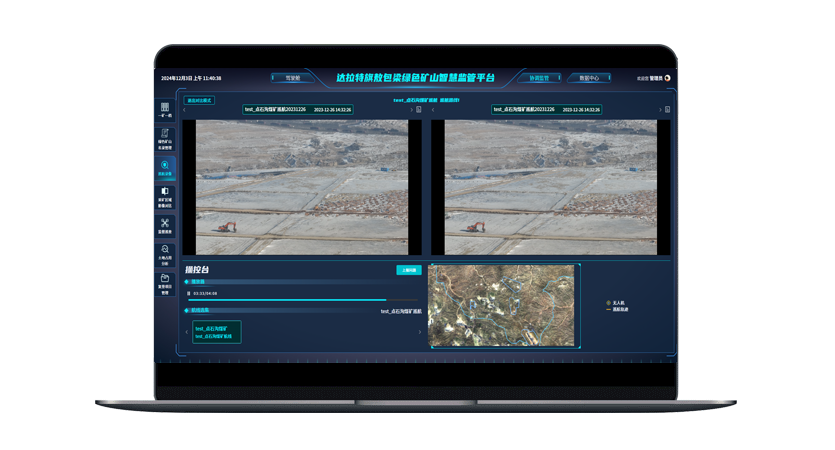
Task: Open the land occupation analysis sidebar icon
Action: coord(165,255)
